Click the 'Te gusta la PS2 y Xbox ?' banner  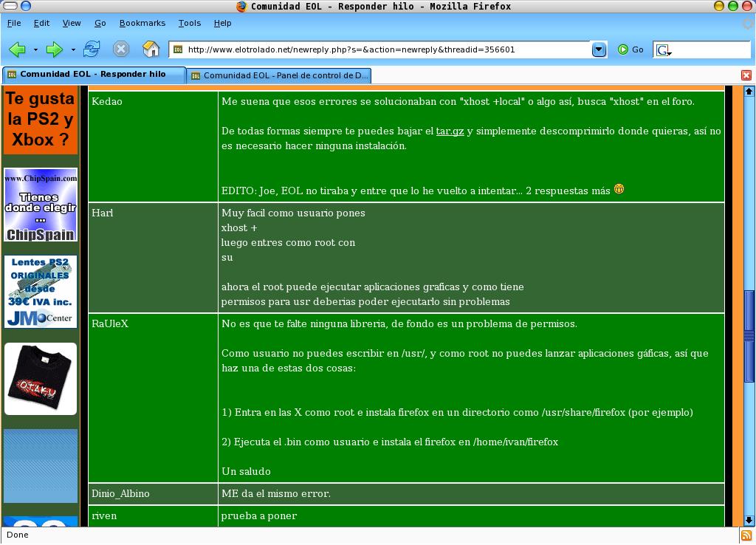click(x=41, y=120)
